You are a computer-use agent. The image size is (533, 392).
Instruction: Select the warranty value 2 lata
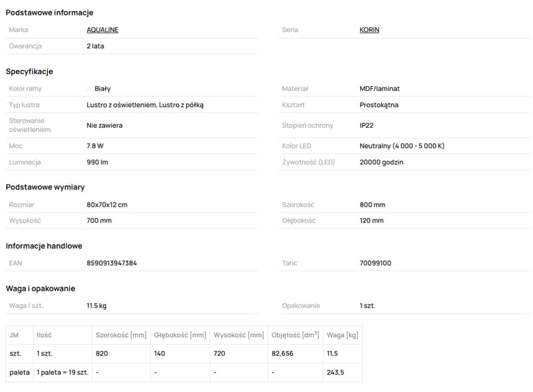tap(95, 46)
